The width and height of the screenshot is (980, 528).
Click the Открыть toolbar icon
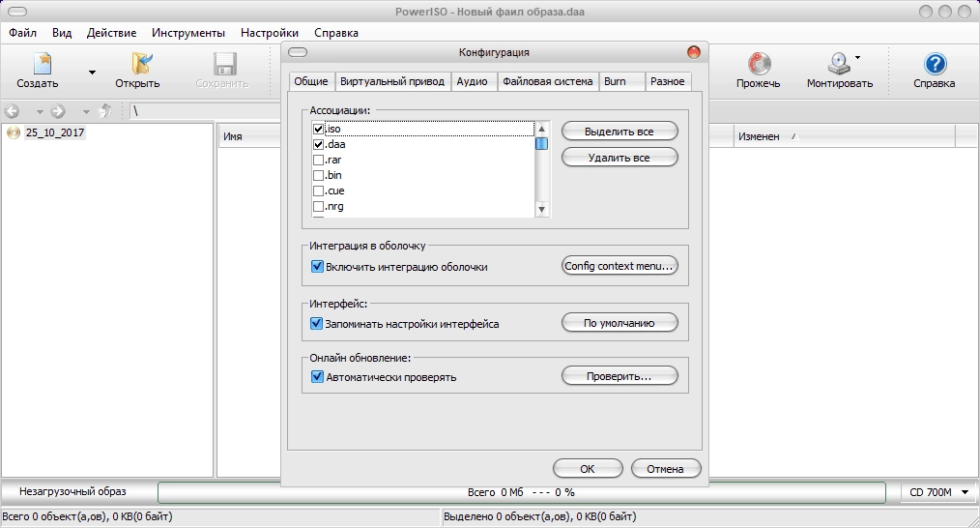pyautogui.click(x=142, y=63)
